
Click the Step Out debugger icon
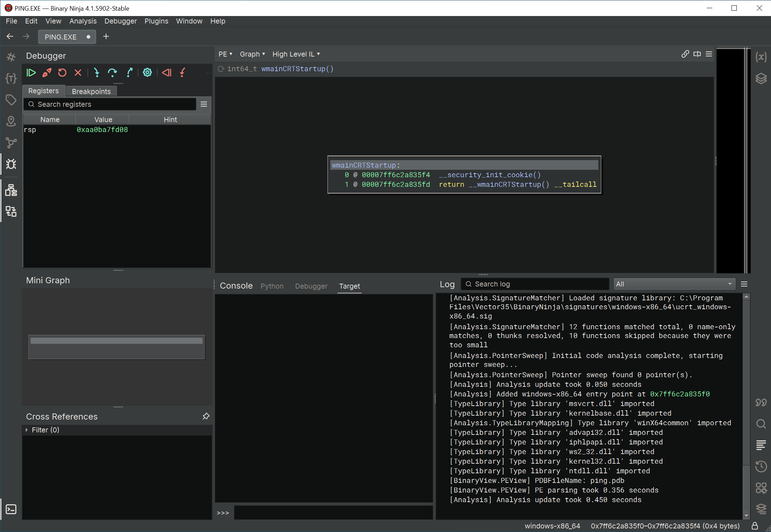130,72
